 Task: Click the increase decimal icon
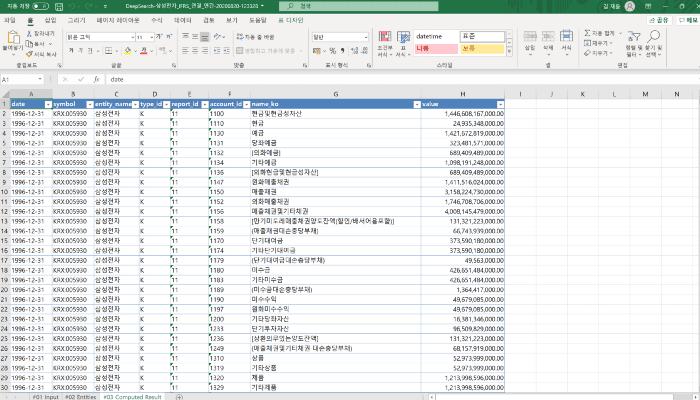354,51
